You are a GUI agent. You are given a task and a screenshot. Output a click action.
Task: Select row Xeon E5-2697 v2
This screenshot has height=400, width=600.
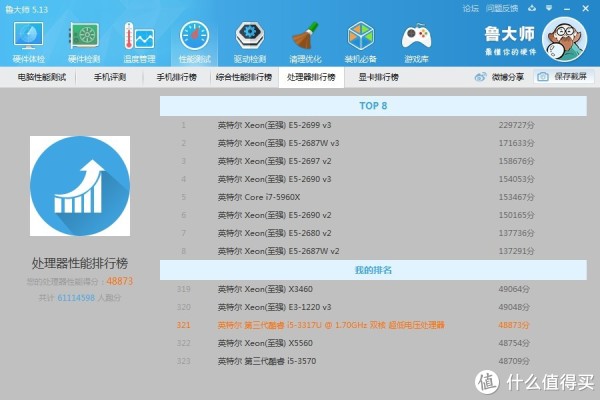click(373, 161)
